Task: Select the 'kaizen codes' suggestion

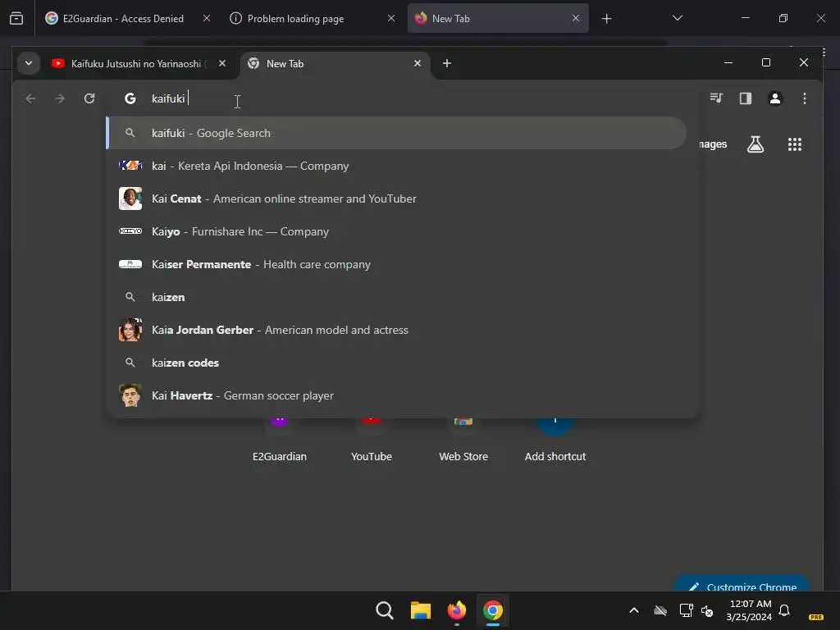Action: coord(396,363)
